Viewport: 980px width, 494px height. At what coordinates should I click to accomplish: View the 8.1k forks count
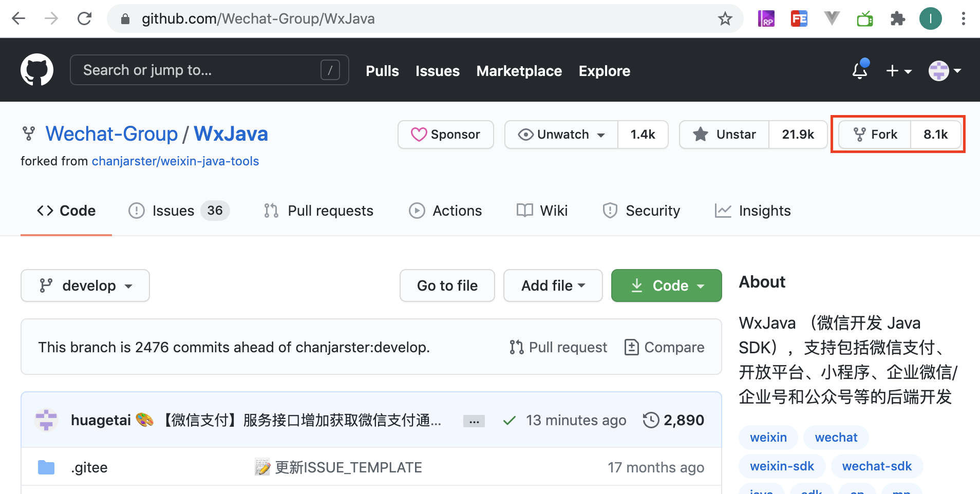coord(936,135)
